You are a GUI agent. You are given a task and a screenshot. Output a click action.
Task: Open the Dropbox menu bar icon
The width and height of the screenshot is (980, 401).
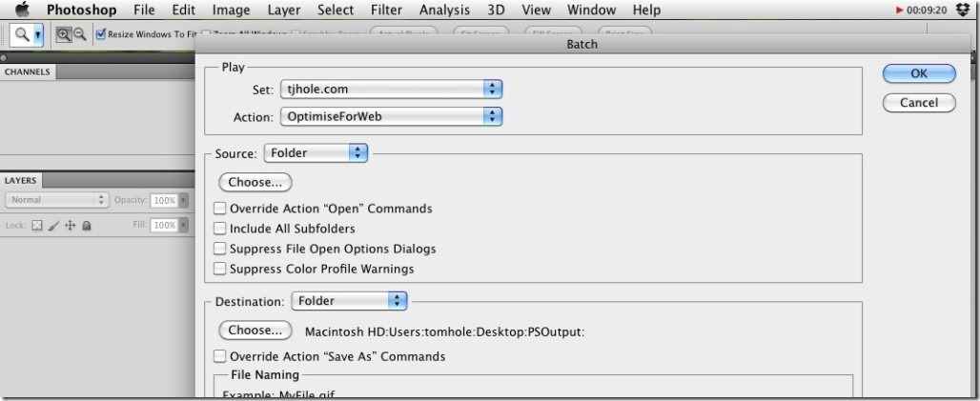click(963, 10)
